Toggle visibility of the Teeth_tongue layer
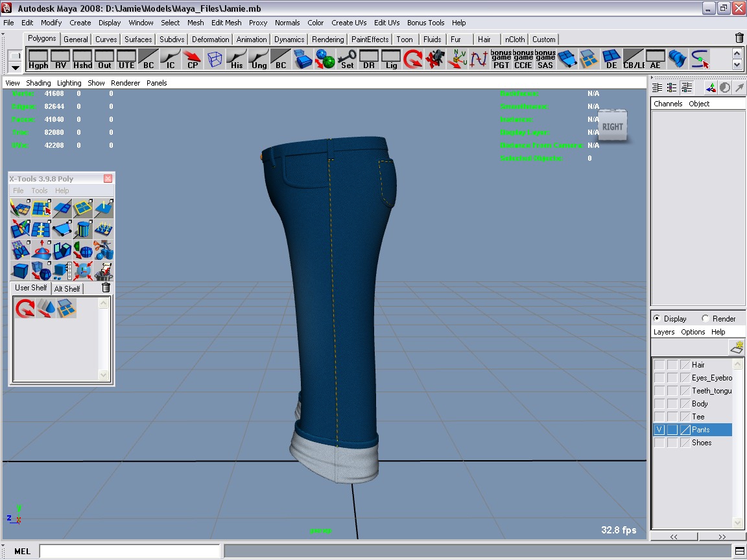This screenshot has width=747, height=560. (x=659, y=390)
